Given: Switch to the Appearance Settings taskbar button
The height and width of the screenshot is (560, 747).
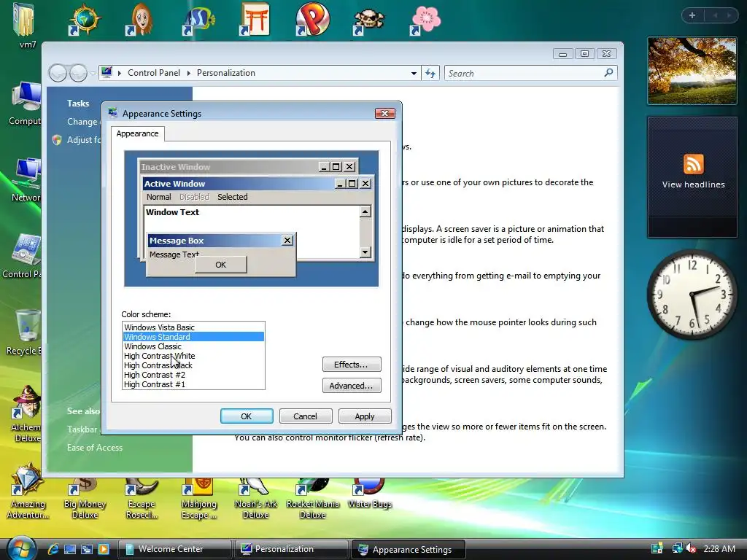Looking at the screenshot, I should click(408, 549).
